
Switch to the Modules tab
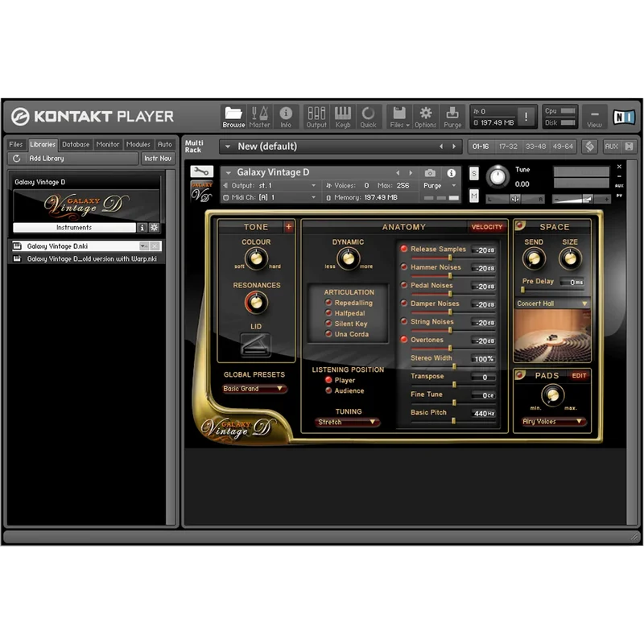138,145
